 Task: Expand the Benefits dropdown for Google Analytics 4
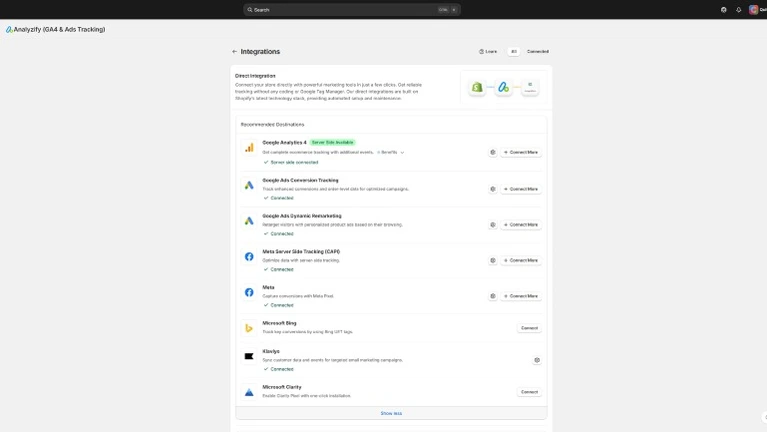391,152
